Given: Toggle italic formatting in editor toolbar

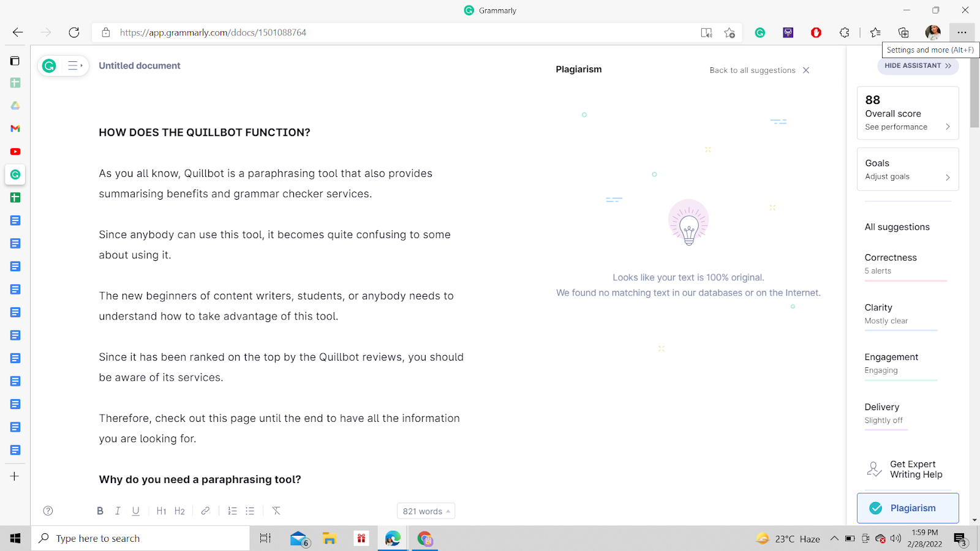Looking at the screenshot, I should point(118,511).
